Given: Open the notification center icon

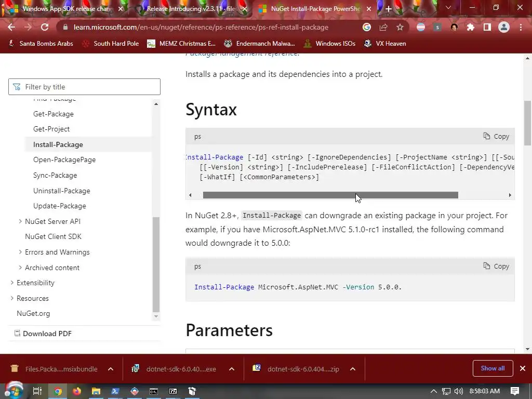Looking at the screenshot, I should click(x=515, y=391).
